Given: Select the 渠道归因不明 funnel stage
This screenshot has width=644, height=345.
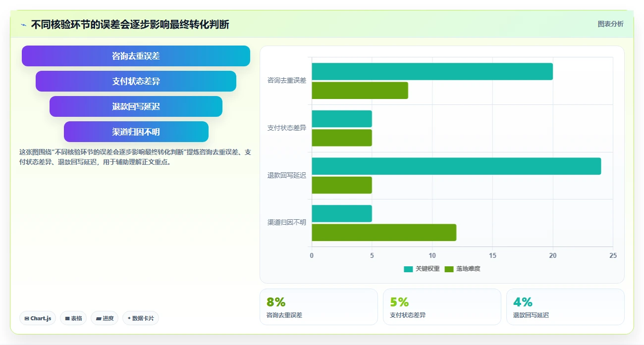Looking at the screenshot, I should click(x=136, y=132).
